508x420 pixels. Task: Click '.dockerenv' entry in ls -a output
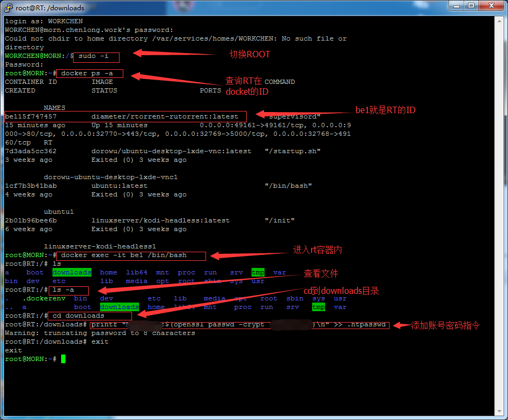tap(44, 298)
